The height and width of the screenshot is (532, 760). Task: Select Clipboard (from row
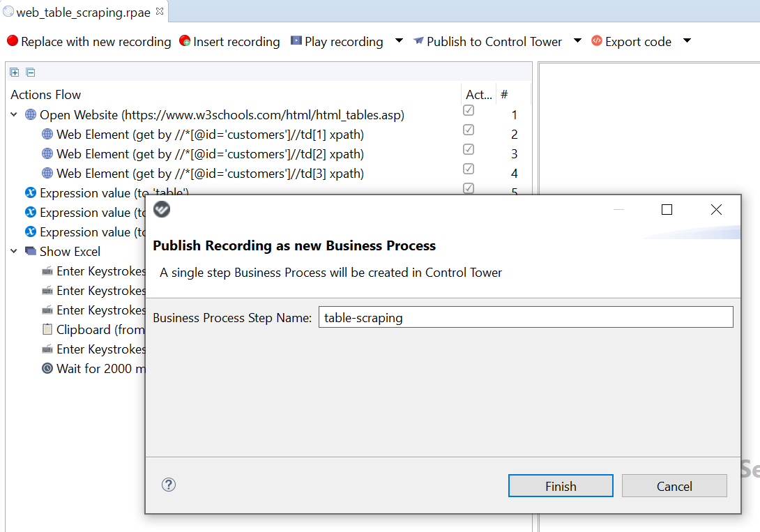(x=100, y=330)
